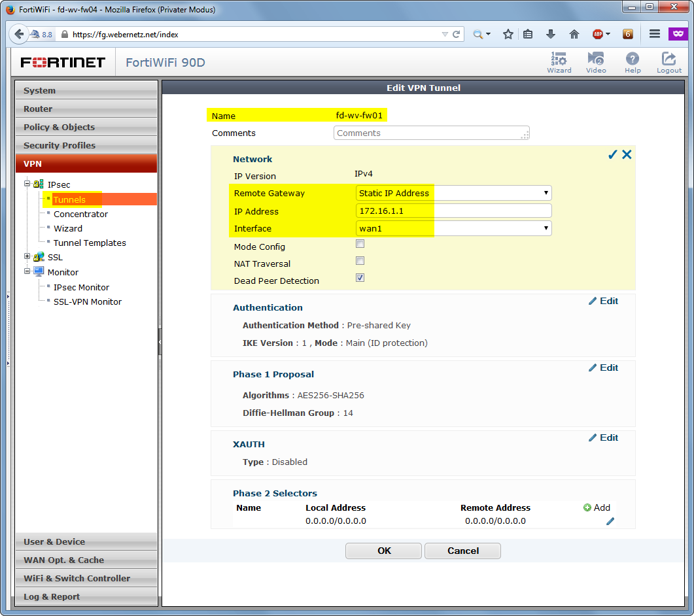Open WiFi & Switch Controller menu section
Viewport: 694px width, 616px height.
[x=86, y=578]
